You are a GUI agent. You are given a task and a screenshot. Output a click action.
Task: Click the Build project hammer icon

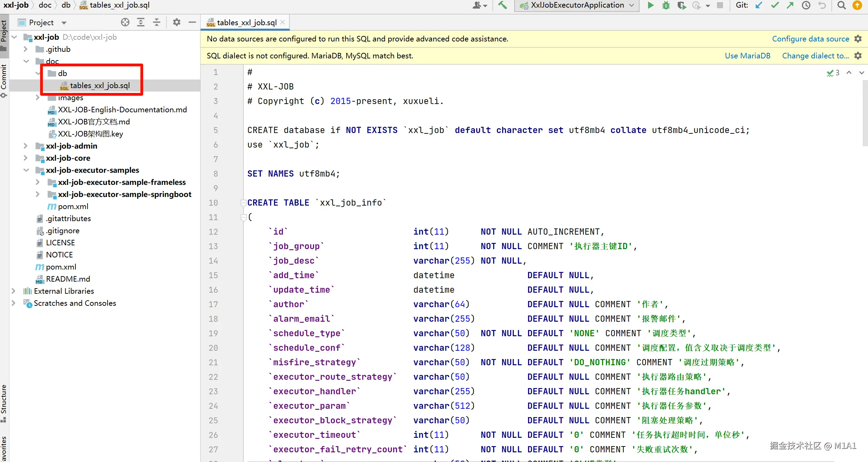click(502, 5)
